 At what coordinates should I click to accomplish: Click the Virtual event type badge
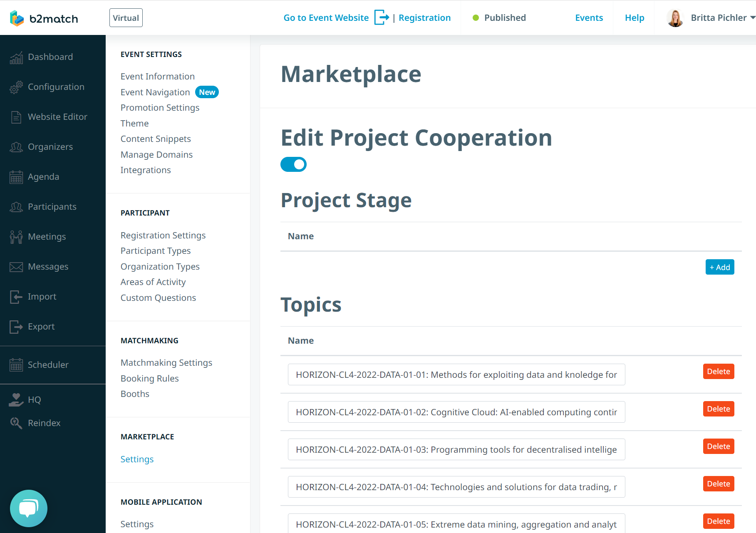coord(126,18)
